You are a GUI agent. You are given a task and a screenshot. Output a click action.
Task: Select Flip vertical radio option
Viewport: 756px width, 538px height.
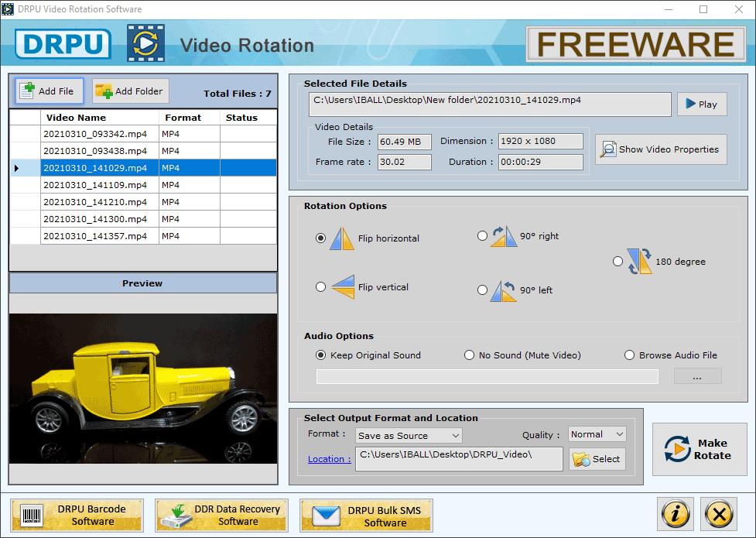tap(320, 287)
